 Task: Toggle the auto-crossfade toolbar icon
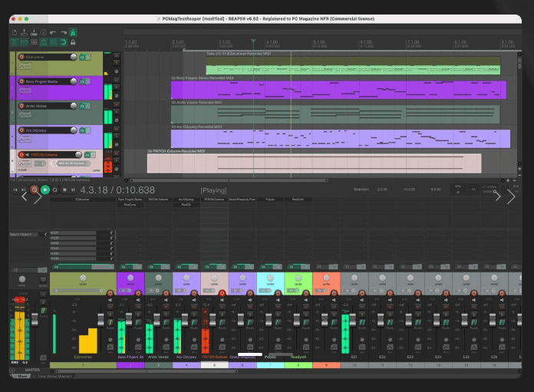pos(15,42)
